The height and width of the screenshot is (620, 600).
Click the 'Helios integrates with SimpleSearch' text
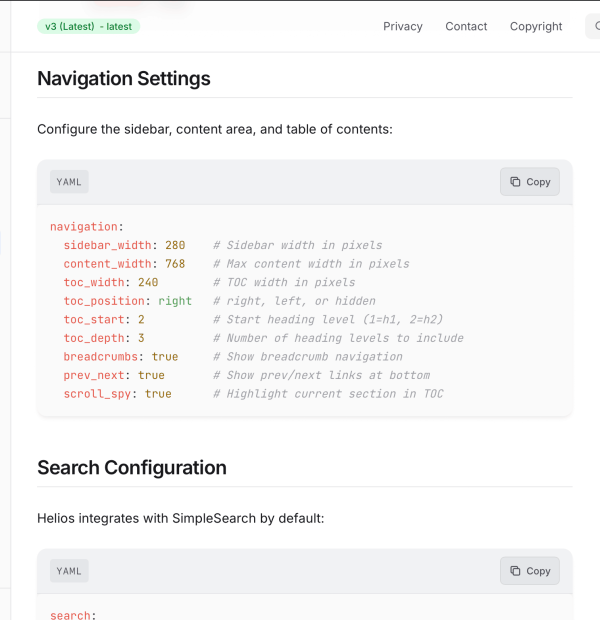181,518
